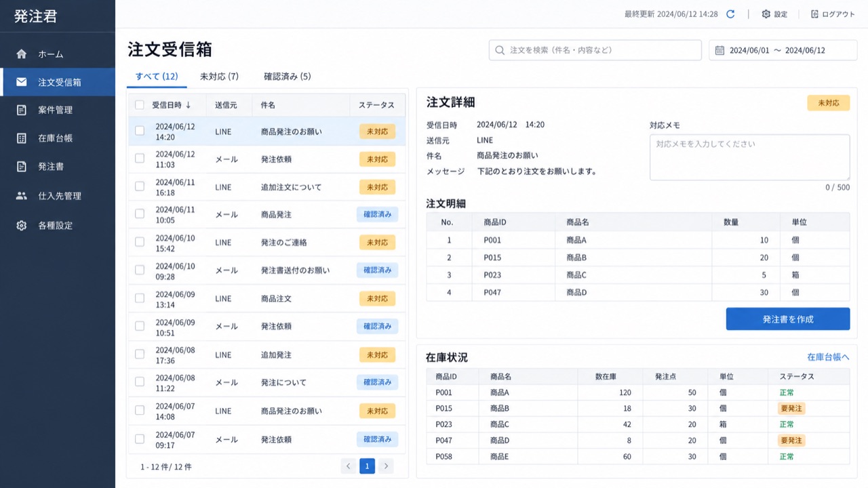Check the 2024/06/11 16:18 order row

140,186
